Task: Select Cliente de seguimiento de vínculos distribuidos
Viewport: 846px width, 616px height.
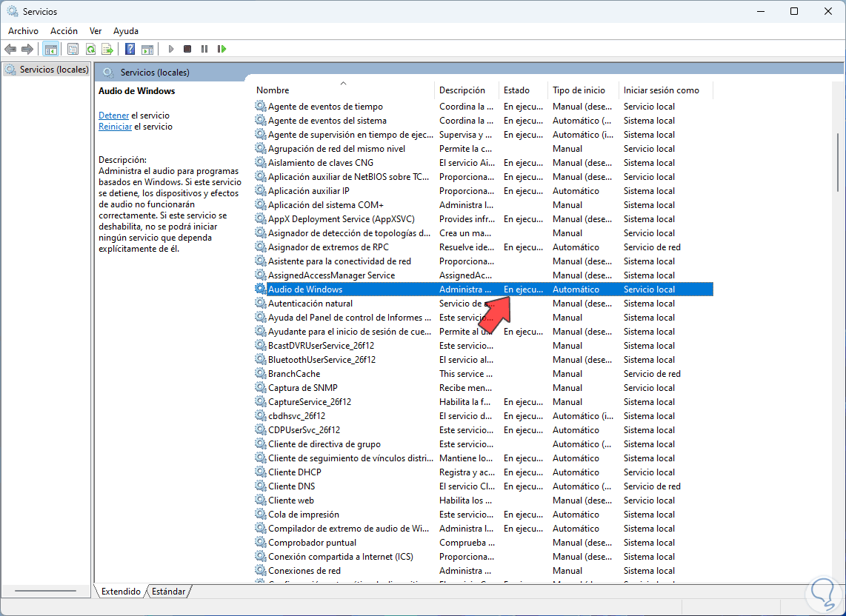Action: [x=350, y=458]
